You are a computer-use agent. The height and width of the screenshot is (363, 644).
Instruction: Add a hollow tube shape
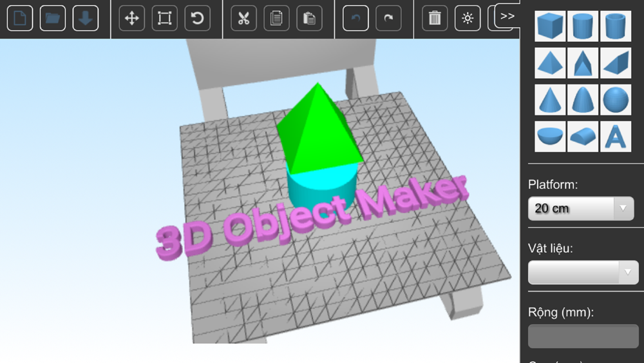coord(616,26)
